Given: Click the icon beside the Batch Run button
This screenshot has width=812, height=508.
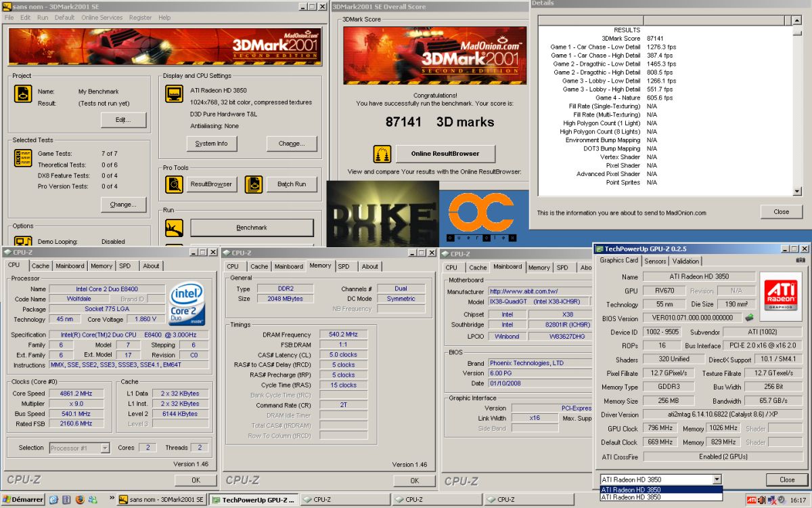Looking at the screenshot, I should click(254, 184).
